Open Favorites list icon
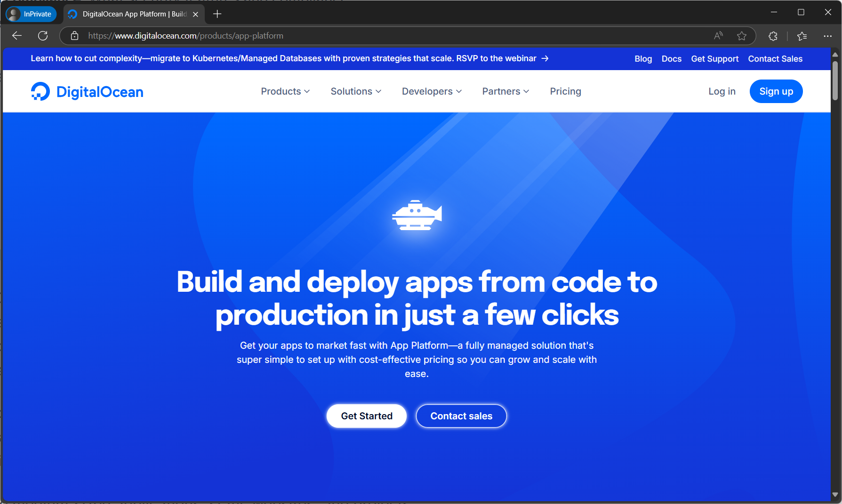 point(802,36)
